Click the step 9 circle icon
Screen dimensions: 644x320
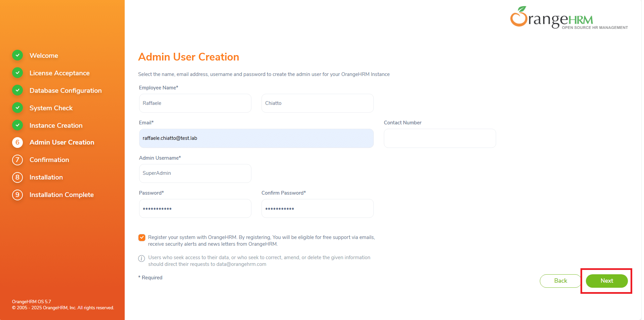17,195
